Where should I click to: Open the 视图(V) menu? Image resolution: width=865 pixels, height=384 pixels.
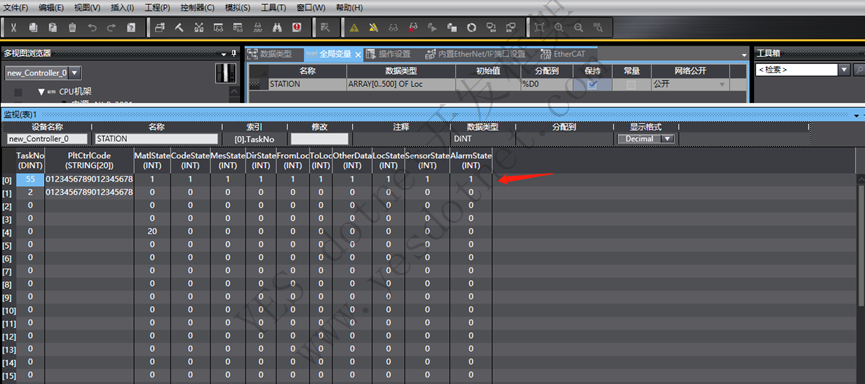click(87, 8)
